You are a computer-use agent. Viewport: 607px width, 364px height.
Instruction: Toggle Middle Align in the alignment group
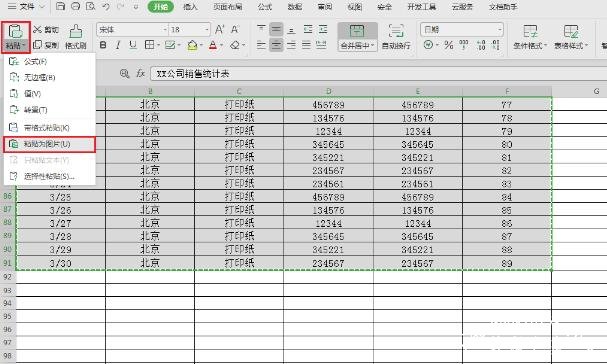(x=276, y=29)
